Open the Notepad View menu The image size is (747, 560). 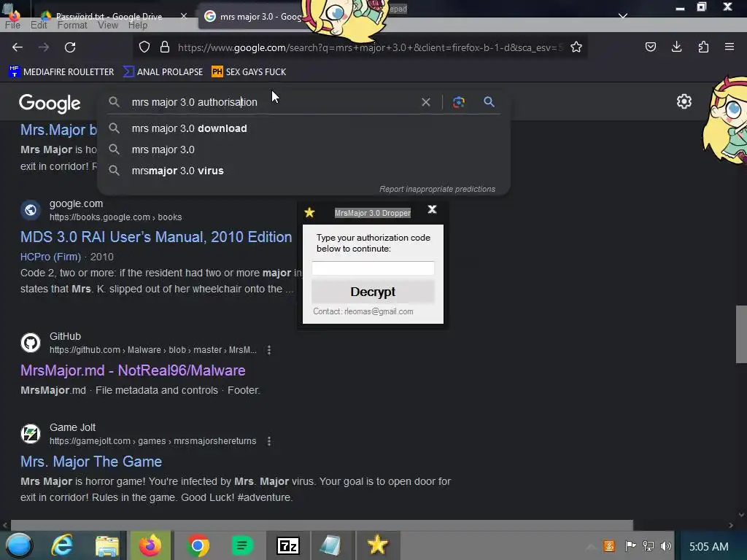pyautogui.click(x=108, y=26)
